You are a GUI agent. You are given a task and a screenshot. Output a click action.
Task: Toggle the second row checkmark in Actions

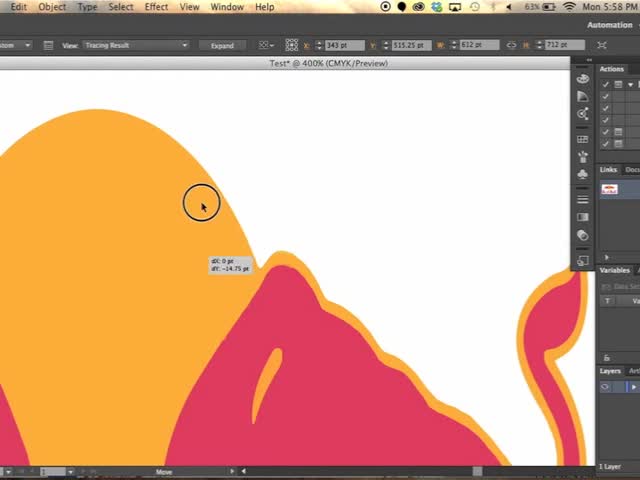pos(605,96)
